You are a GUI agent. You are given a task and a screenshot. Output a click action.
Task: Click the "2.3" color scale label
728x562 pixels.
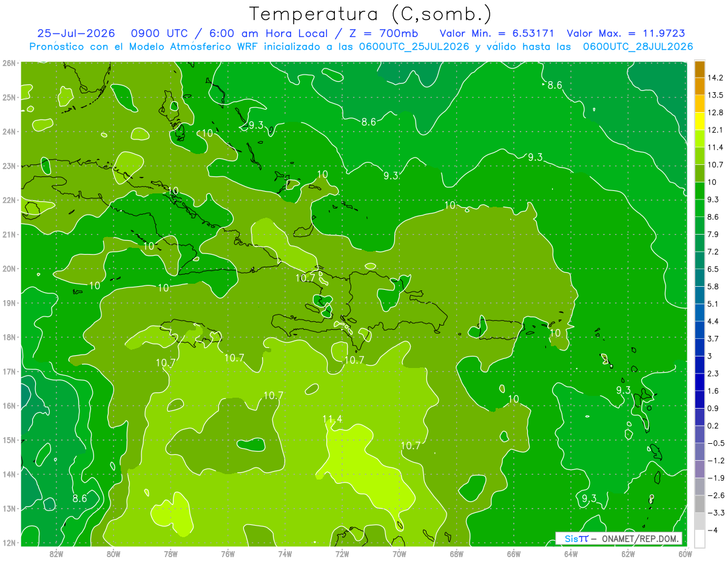(713, 373)
